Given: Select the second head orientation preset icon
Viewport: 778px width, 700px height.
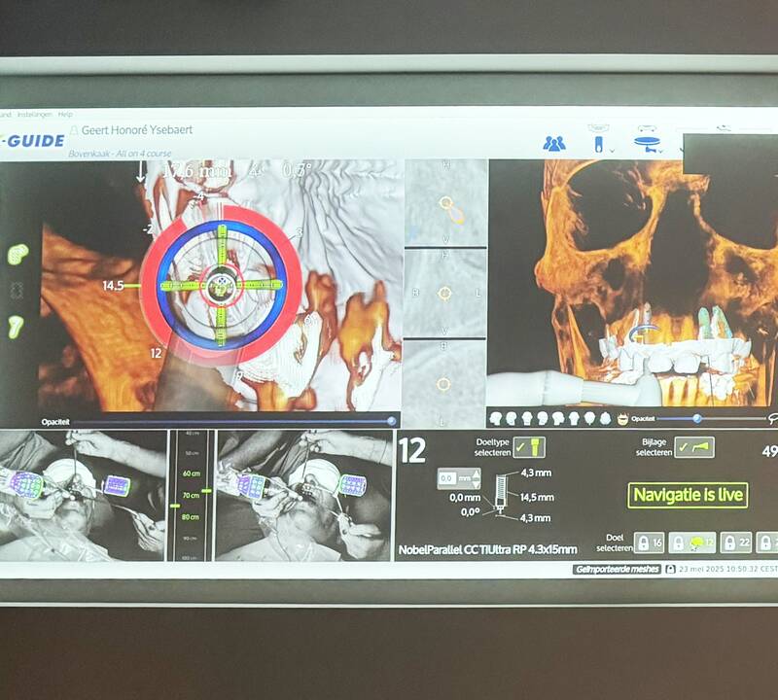Looking at the screenshot, I should click(512, 419).
